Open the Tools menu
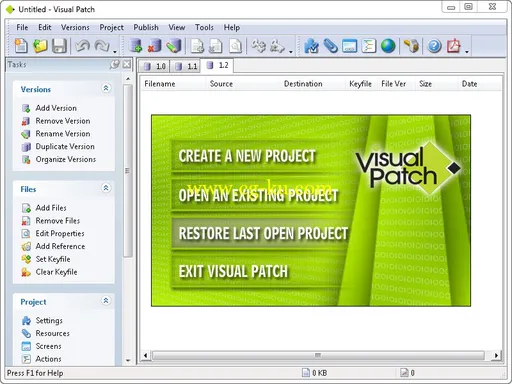 (x=204, y=27)
